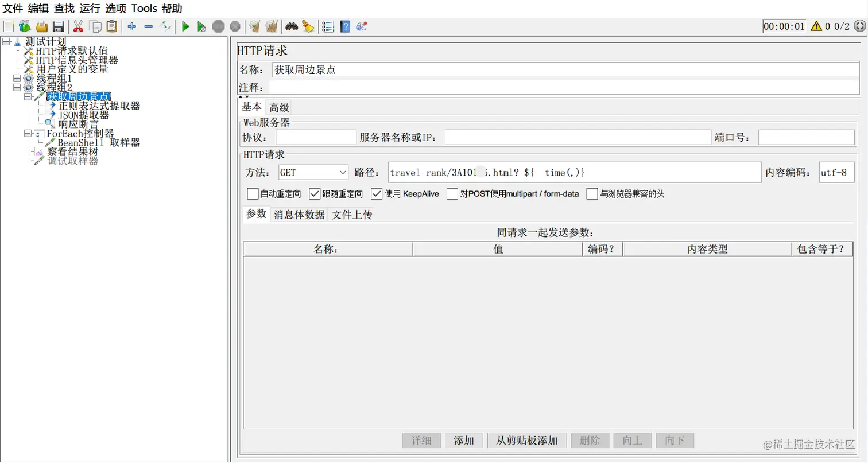Stop the running test
Viewport: 868px width, 463px height.
[218, 26]
